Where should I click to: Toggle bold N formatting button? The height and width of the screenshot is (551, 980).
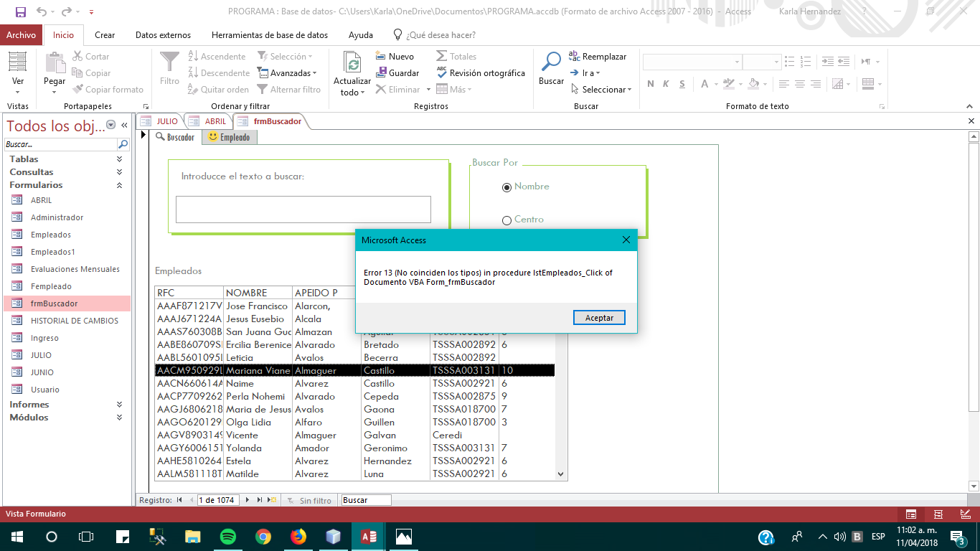650,84
